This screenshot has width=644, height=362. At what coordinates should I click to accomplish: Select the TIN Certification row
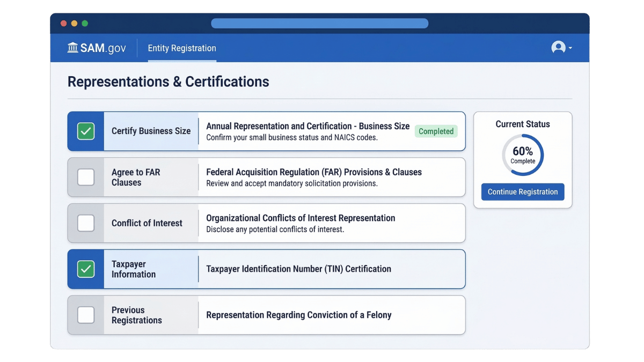[298, 269]
